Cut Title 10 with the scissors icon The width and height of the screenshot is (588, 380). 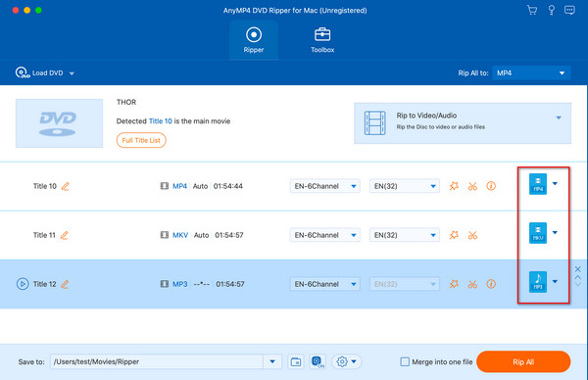[x=472, y=186]
